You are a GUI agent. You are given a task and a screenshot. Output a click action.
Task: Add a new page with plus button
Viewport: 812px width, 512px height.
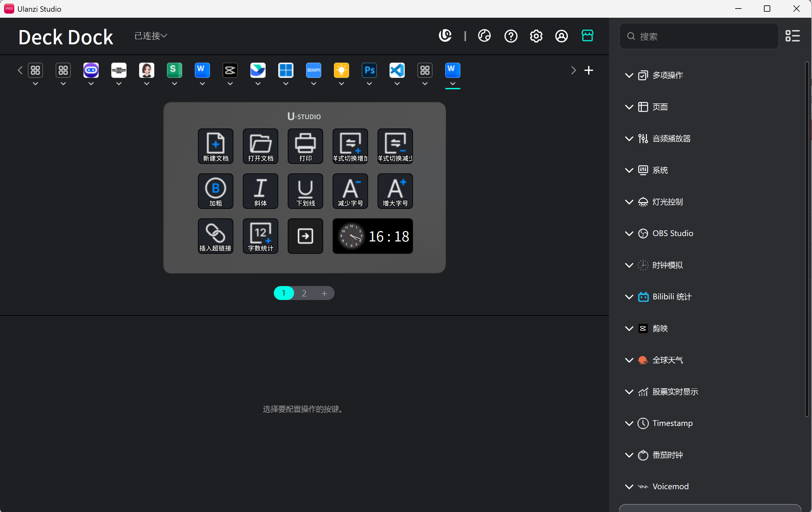[324, 293]
